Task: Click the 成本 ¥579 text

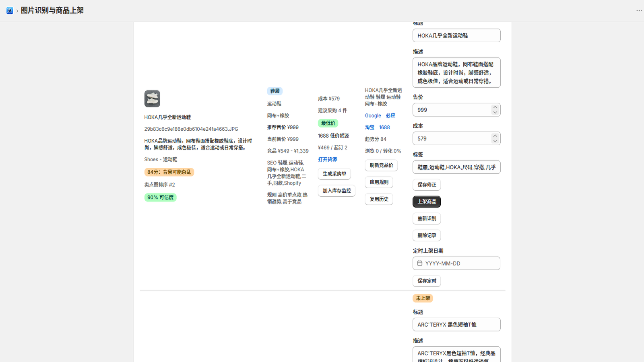Action: pos(329,99)
